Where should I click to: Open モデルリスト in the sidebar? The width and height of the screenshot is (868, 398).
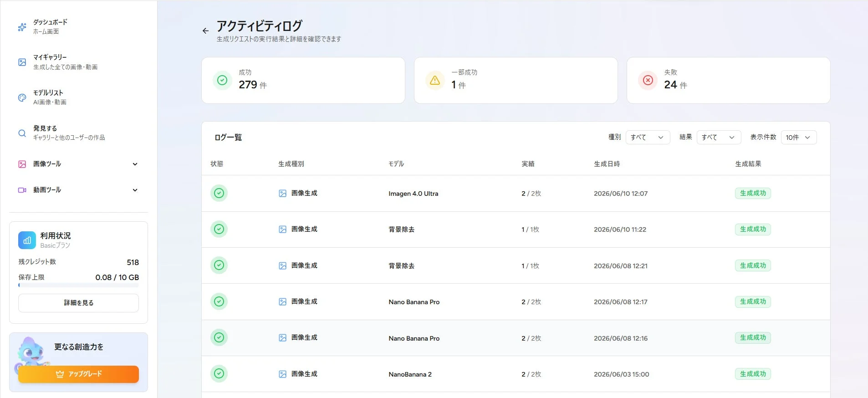click(78, 97)
